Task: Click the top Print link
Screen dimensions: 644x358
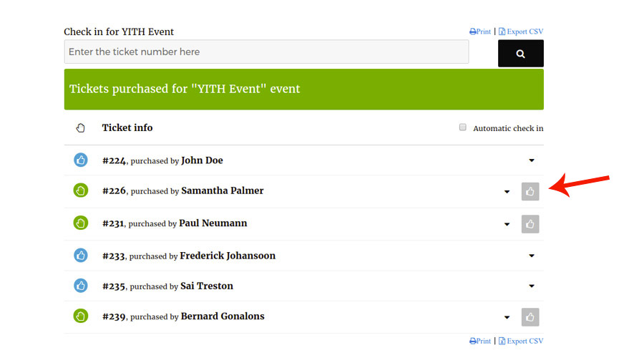Action: pos(481,32)
